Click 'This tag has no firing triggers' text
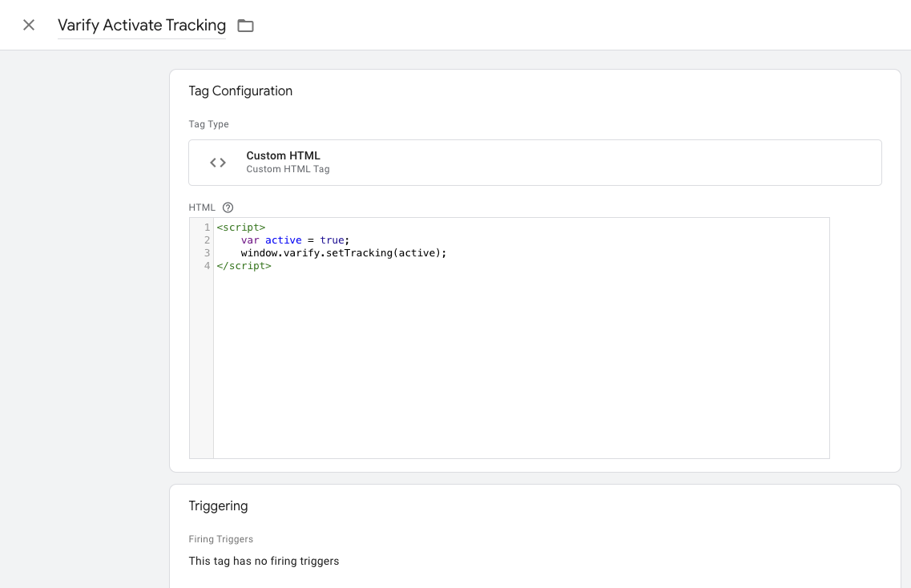Viewport: 911px width, 588px height. point(264,562)
